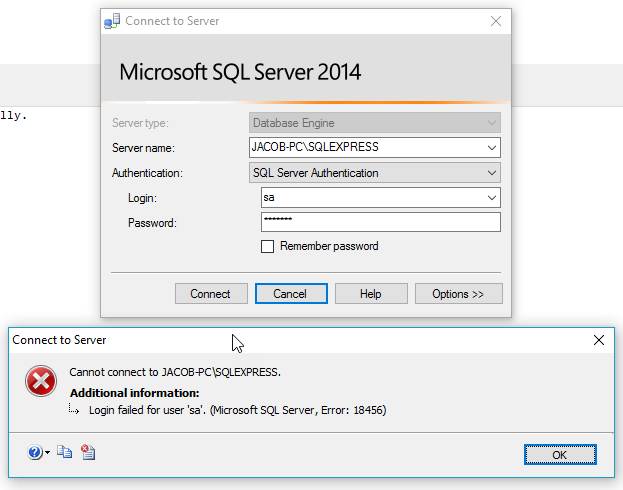Click into the Password field
This screenshot has height=490, width=623.
click(x=380, y=222)
